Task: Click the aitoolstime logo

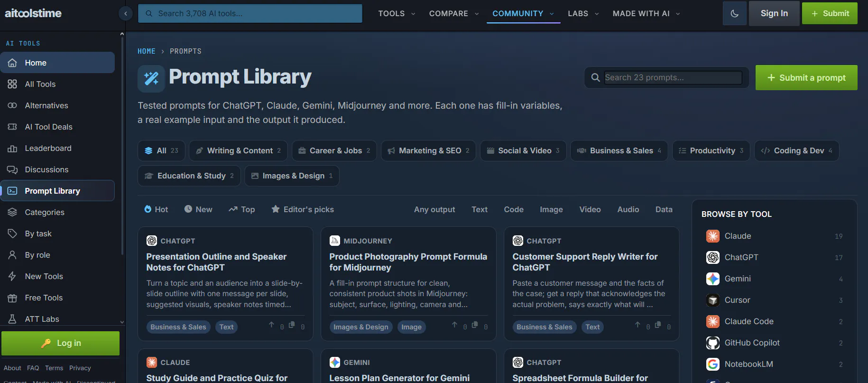Action: (x=33, y=13)
